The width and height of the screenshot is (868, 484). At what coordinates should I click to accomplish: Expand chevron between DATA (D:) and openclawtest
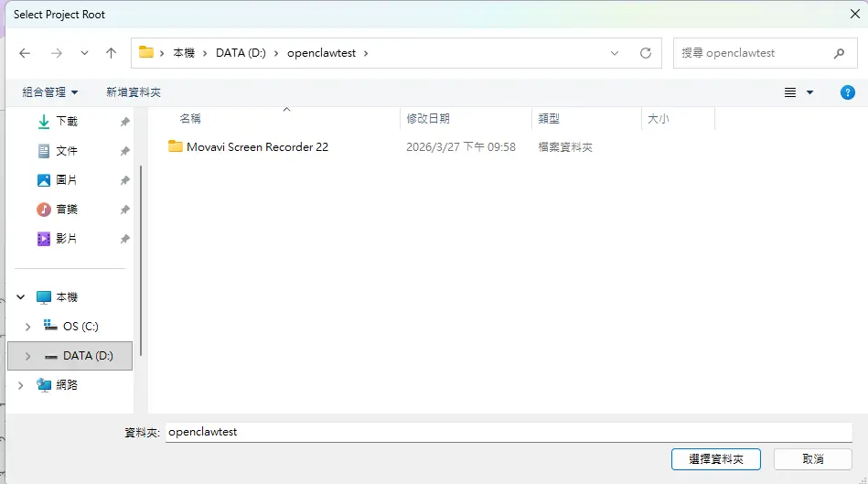tap(276, 53)
